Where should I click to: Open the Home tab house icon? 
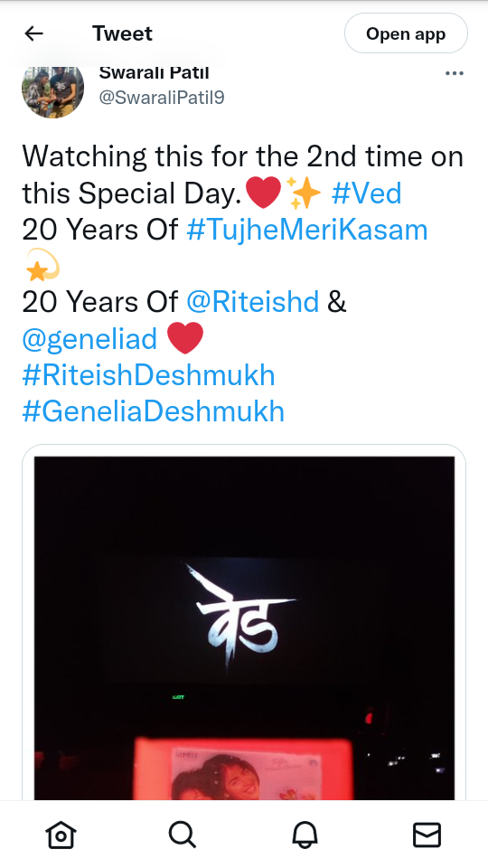(61, 835)
